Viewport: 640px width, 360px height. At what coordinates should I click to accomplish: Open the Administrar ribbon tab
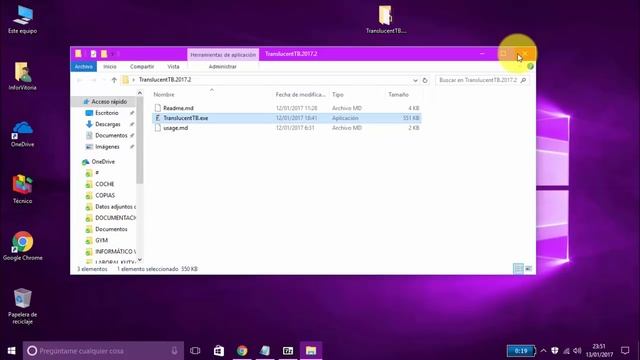(x=222, y=67)
